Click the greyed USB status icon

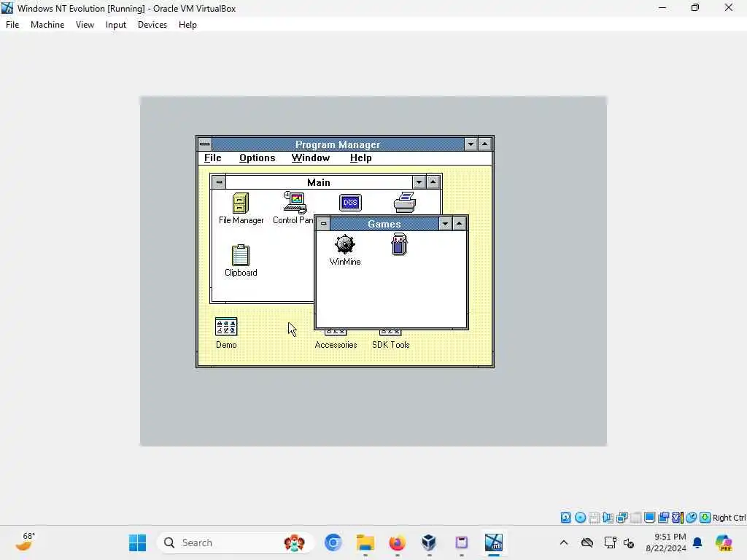click(x=635, y=517)
